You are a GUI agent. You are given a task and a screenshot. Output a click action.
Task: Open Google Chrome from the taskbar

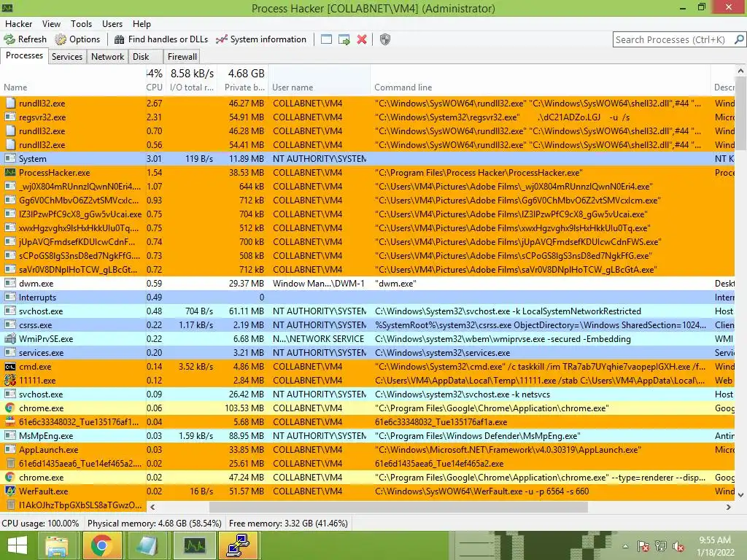pyautogui.click(x=102, y=545)
